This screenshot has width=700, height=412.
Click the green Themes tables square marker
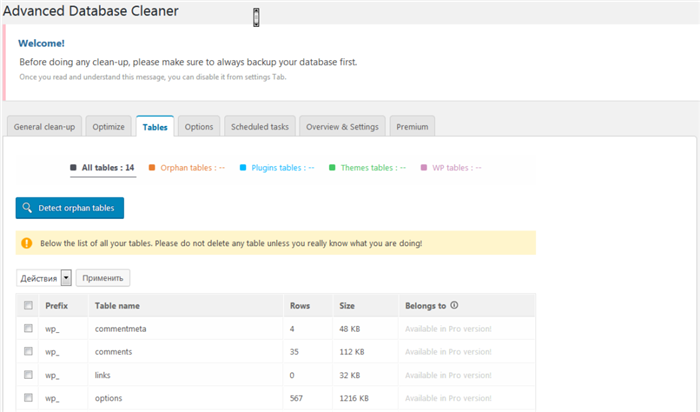click(x=332, y=167)
